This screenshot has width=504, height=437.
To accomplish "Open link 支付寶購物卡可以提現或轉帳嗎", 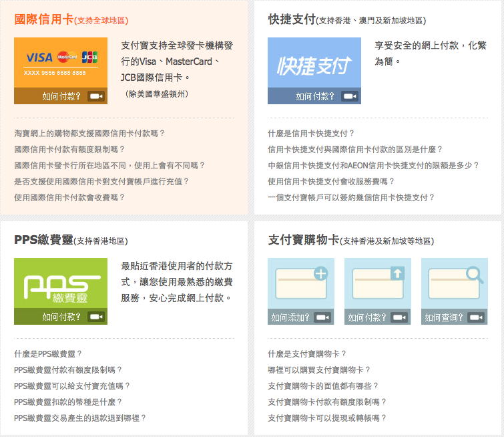I will [327, 418].
